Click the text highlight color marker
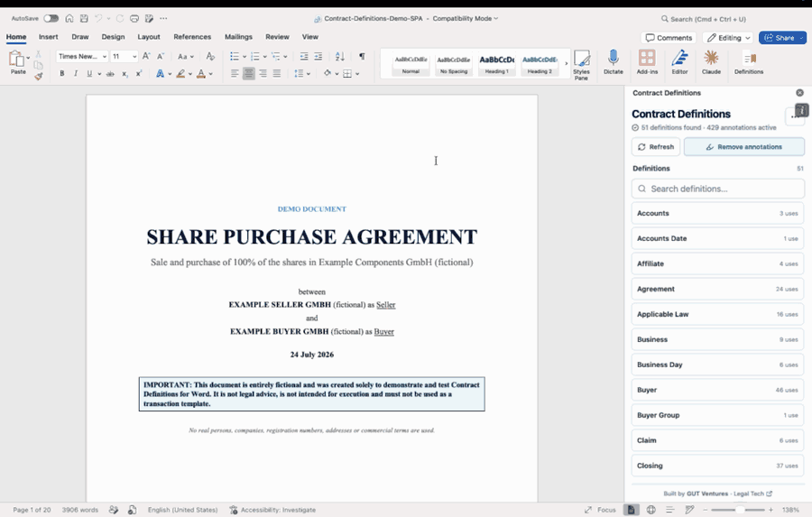Viewport: 812px width, 517px height. pyautogui.click(x=180, y=74)
